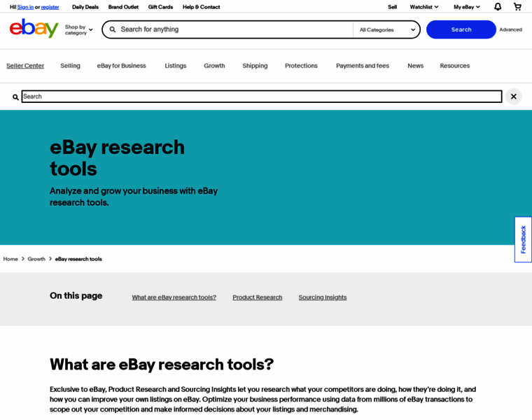Expand the My eBay dropdown
The width and height of the screenshot is (532, 420).
pyautogui.click(x=466, y=7)
